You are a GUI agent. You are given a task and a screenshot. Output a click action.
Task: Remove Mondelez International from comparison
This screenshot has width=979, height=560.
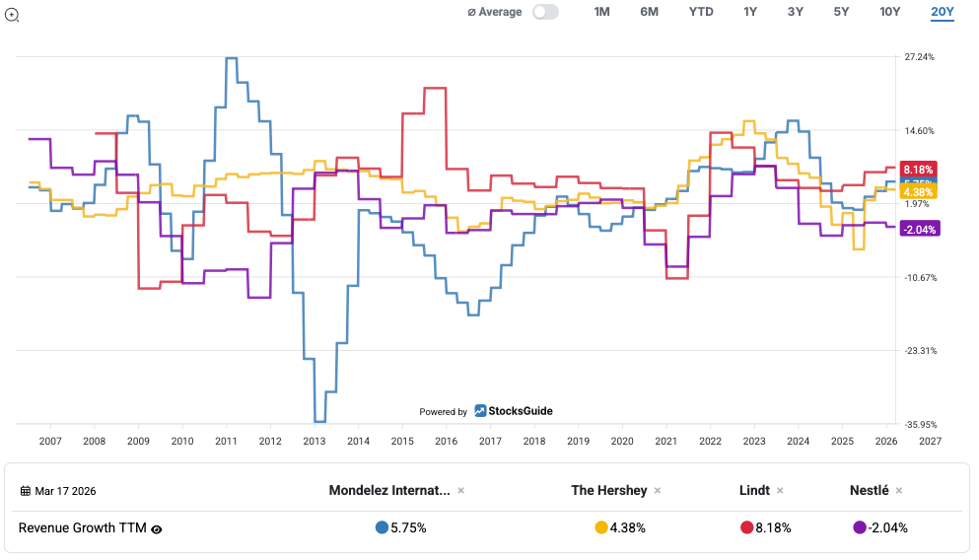(460, 490)
